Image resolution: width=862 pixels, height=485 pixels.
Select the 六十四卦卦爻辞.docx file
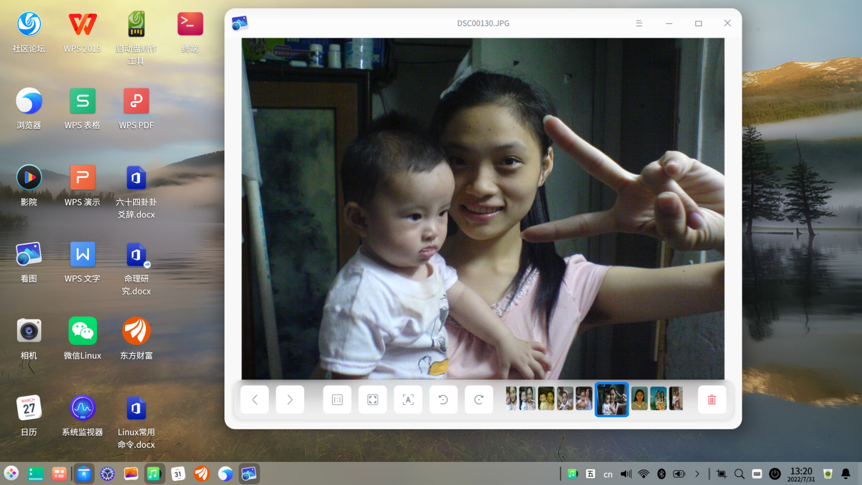click(136, 191)
